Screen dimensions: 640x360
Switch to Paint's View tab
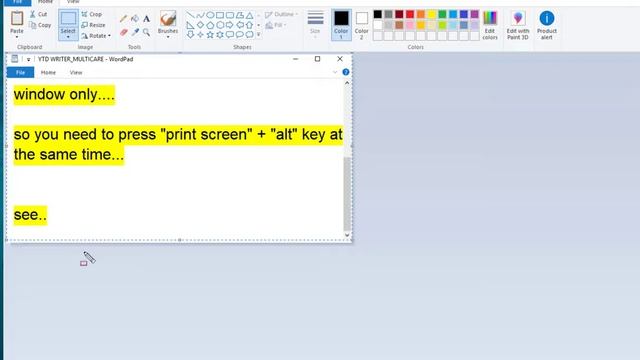pos(73,2)
